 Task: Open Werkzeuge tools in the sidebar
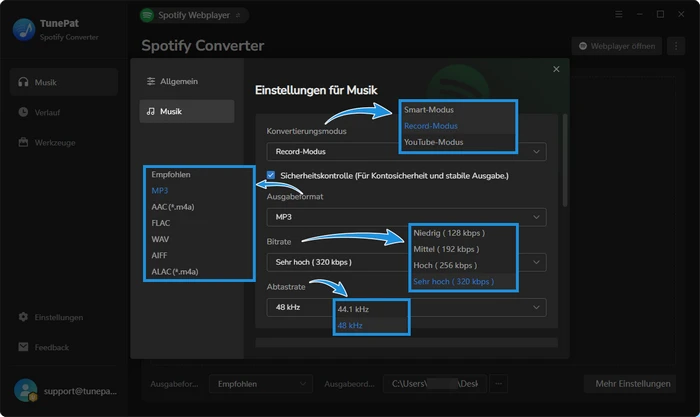pos(64,142)
